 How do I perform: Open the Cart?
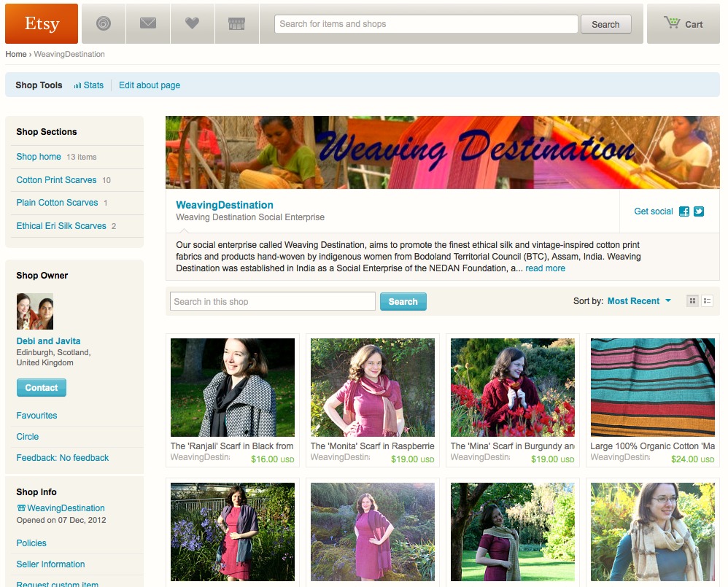[684, 23]
